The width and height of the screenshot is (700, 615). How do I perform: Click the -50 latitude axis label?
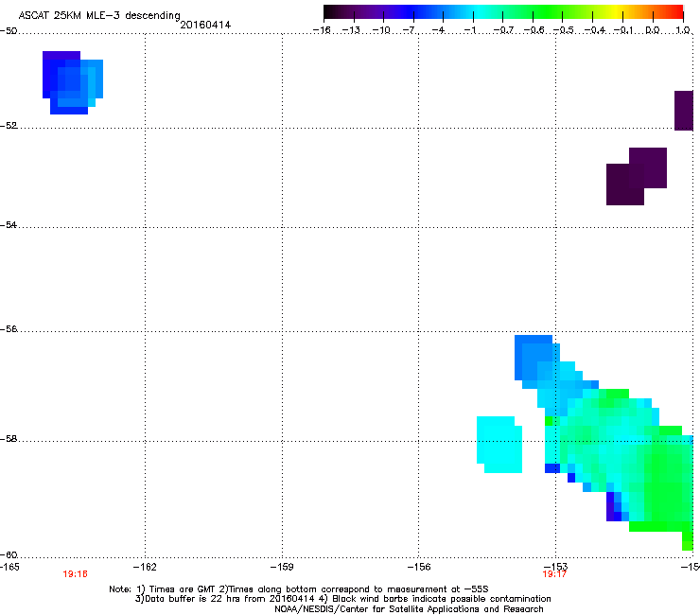pyautogui.click(x=9, y=31)
